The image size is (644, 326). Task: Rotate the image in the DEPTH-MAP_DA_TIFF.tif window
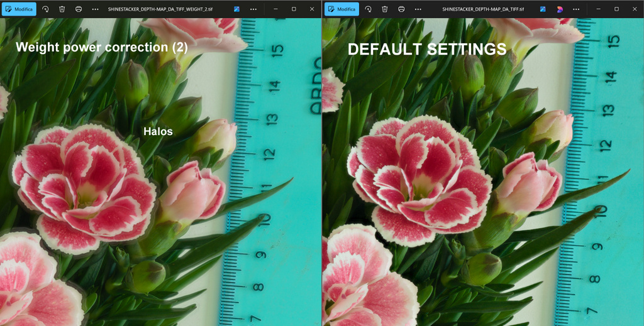click(368, 9)
